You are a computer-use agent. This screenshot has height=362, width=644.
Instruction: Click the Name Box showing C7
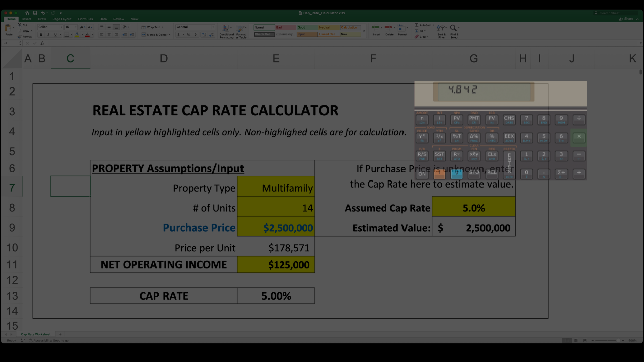10,43
